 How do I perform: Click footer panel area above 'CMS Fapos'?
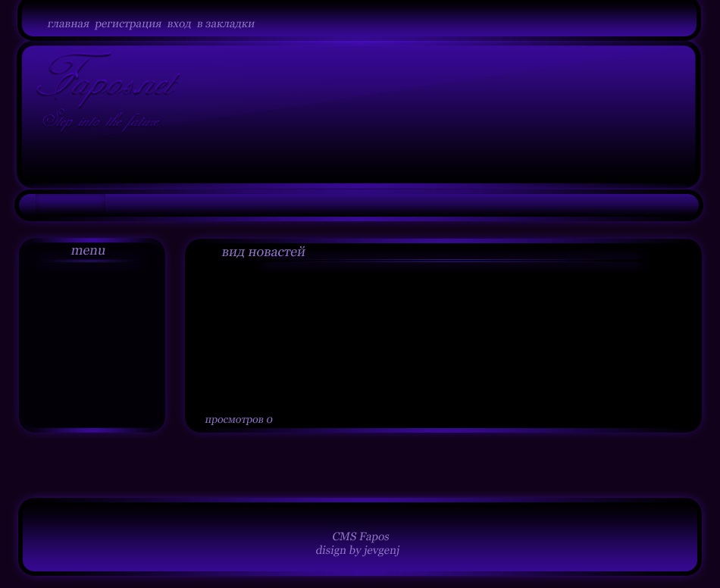pyautogui.click(x=360, y=515)
